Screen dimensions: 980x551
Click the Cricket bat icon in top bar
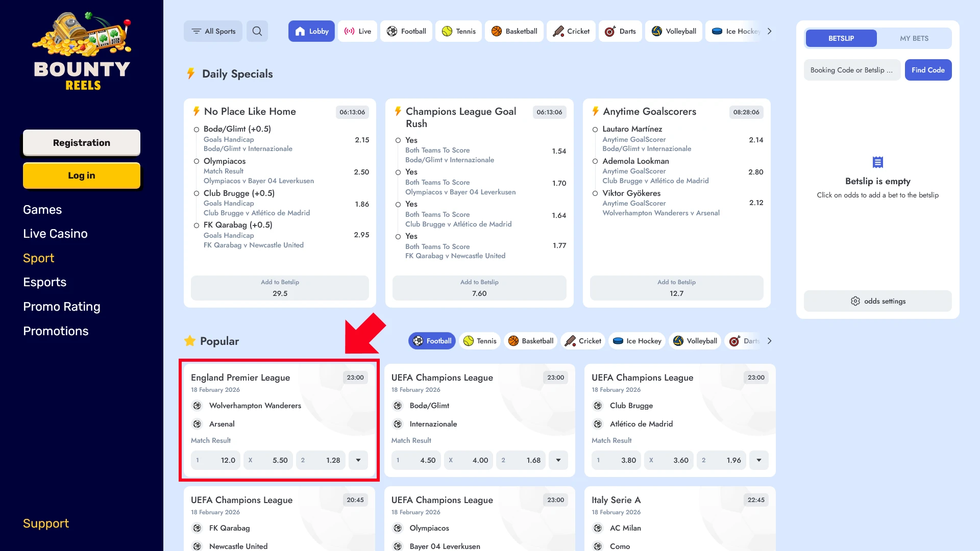[558, 31]
